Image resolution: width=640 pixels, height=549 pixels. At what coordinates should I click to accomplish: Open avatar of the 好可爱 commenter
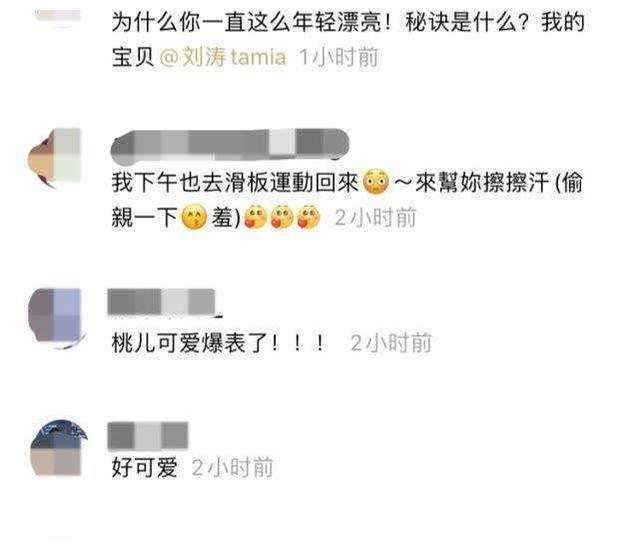[x=57, y=448]
